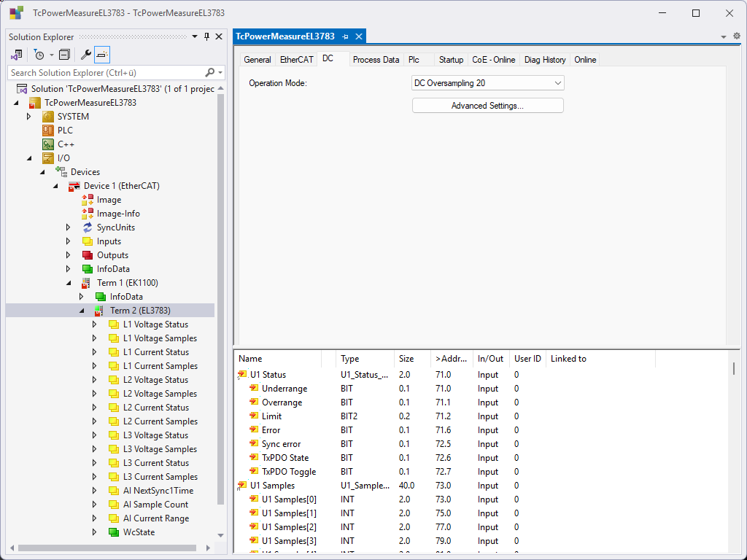Switch to the Process Data tab
Viewport: 747px width, 560px height.
click(376, 60)
